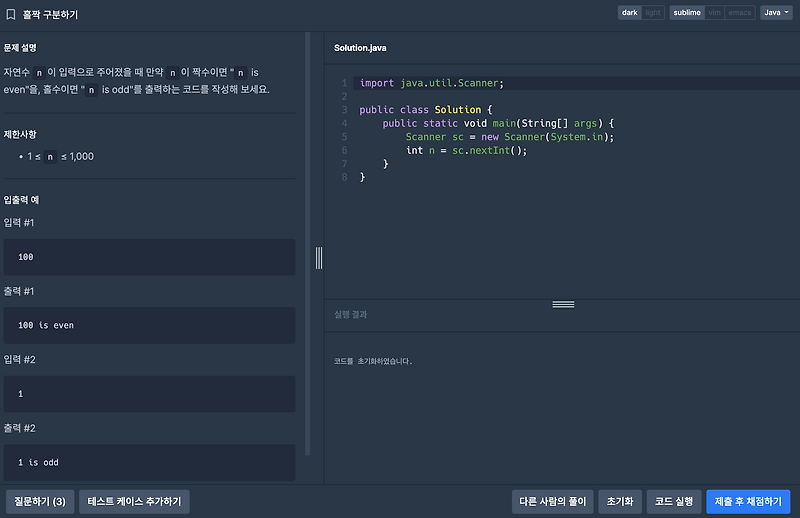The height and width of the screenshot is (518, 800).
Task: Click line 4 main method declaration
Action: tap(498, 124)
